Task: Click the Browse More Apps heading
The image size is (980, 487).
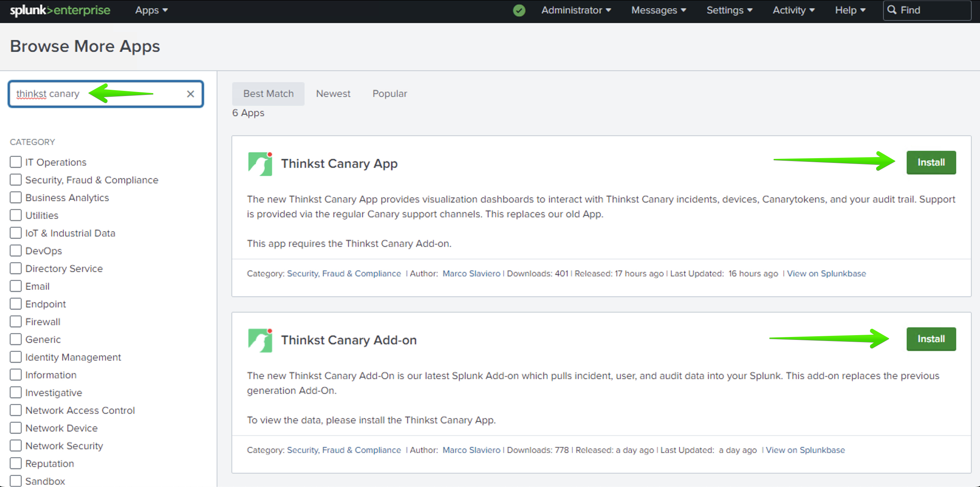Action: pos(85,47)
